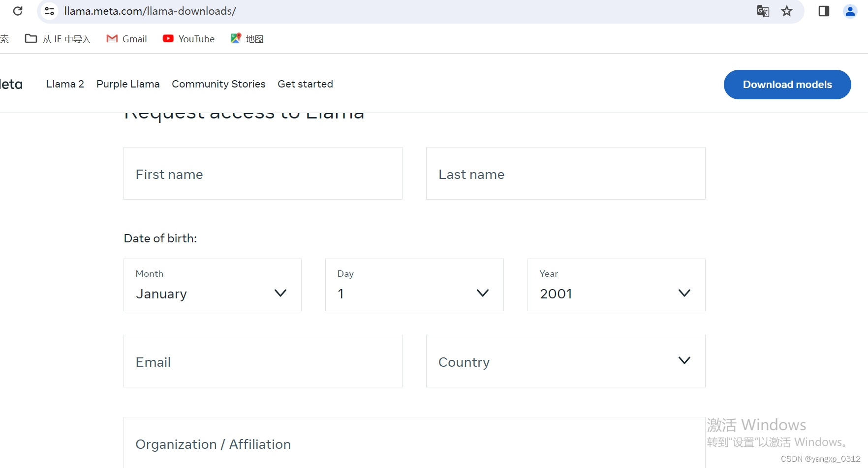Click the Meta logo
The image size is (868, 468).
coord(11,84)
